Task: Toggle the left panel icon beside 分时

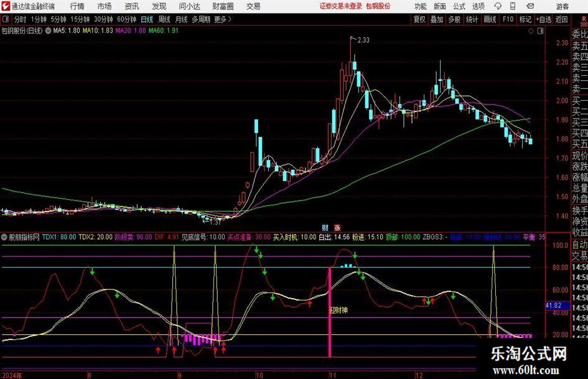Action: click(x=6, y=19)
